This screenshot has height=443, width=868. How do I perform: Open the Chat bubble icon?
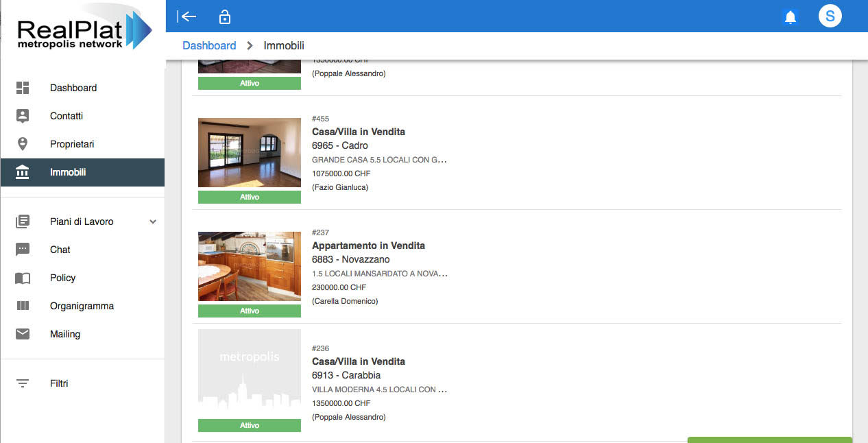tap(23, 250)
